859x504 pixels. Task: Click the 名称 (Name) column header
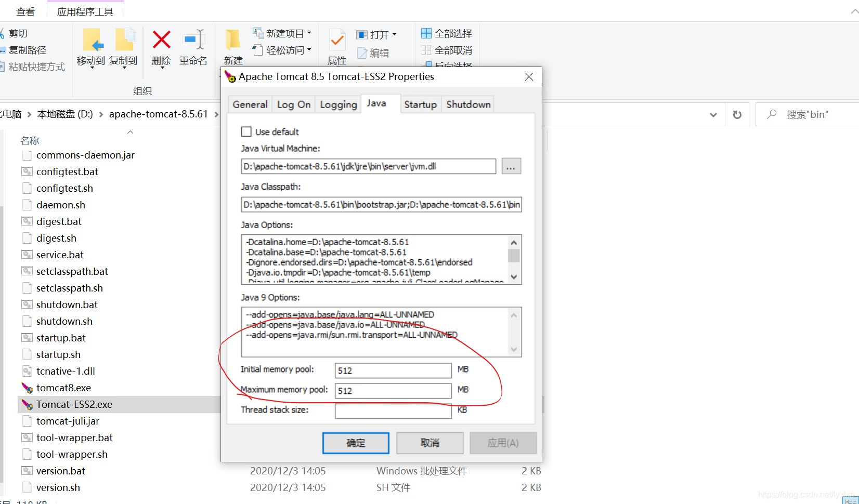click(x=30, y=140)
